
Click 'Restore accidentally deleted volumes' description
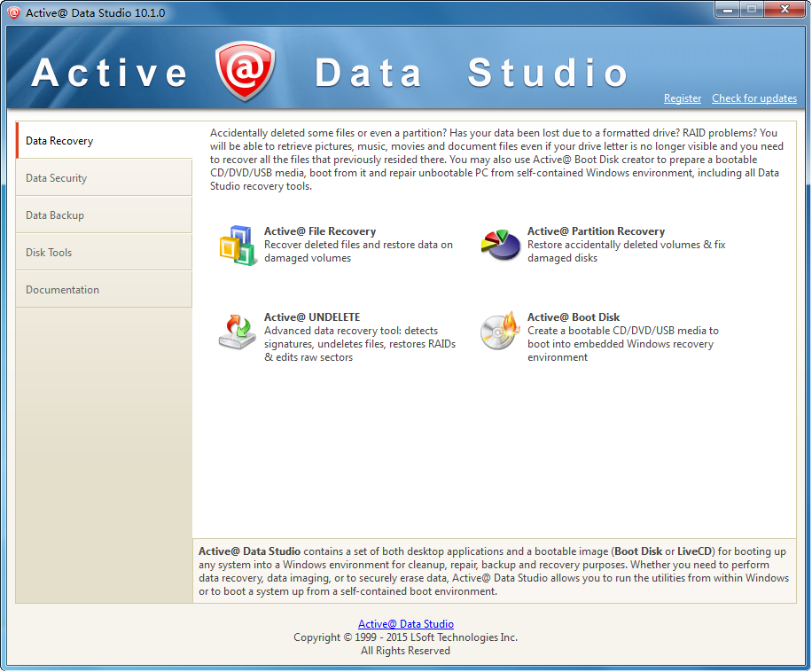(626, 251)
